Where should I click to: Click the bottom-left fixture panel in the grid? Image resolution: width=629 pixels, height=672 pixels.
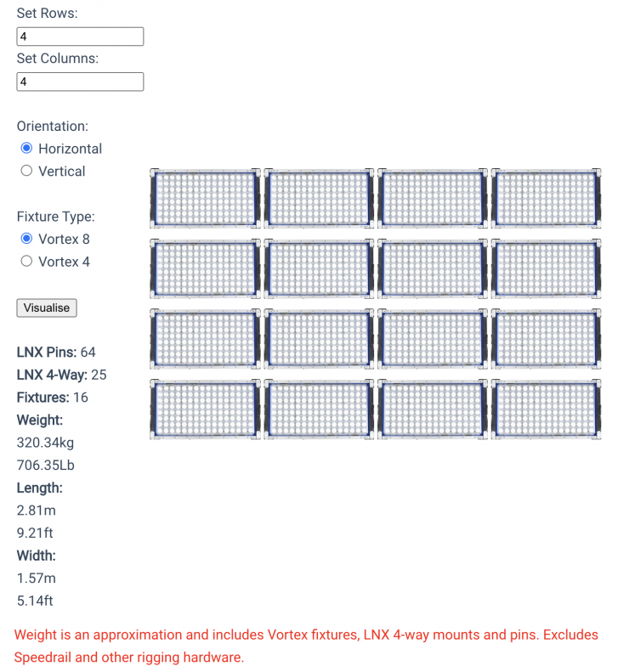pos(206,409)
